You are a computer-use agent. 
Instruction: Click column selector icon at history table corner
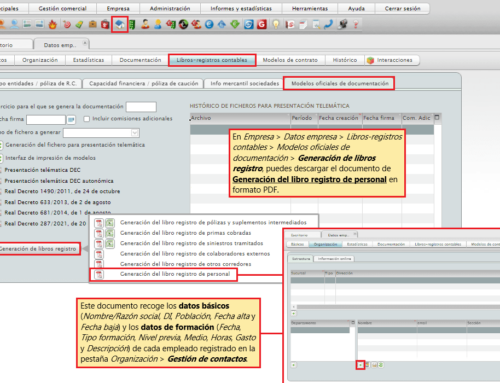437,118
